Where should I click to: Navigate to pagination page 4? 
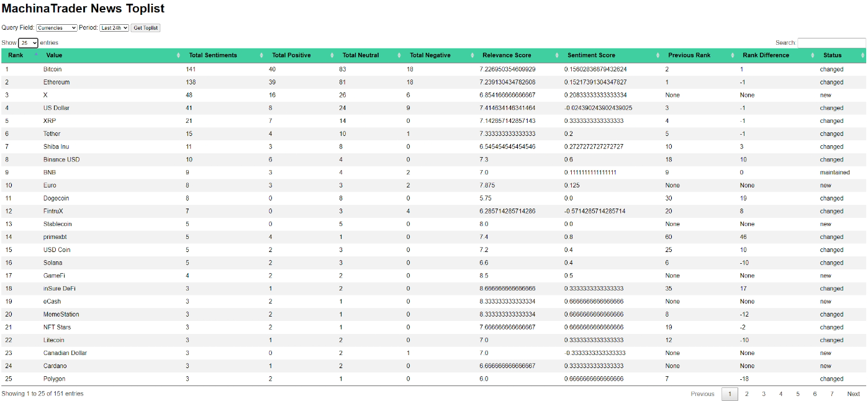(781, 394)
